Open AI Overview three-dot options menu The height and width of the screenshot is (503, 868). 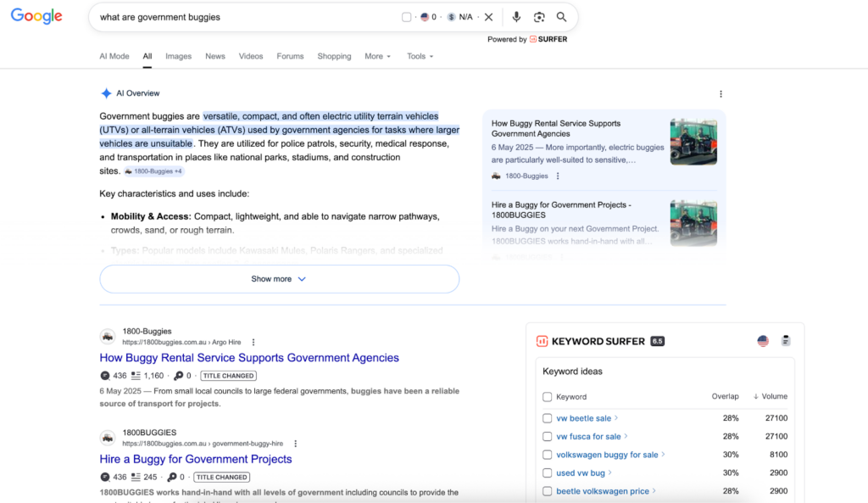pyautogui.click(x=721, y=94)
